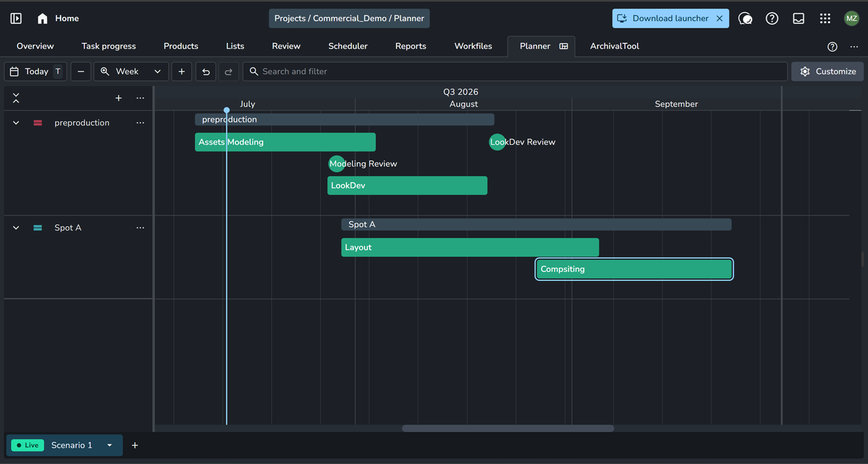
Task: Collapse the Spot A group
Action: [x=16, y=227]
